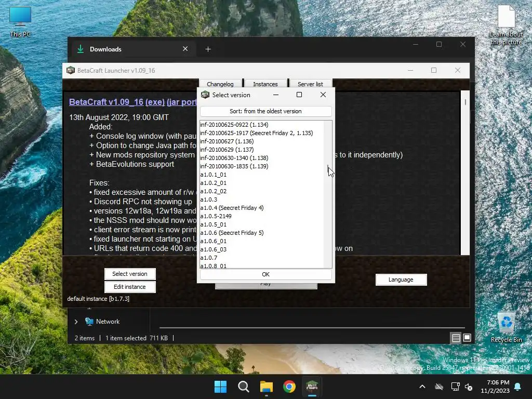Select inf-20100625-1917 (Seecret Friday 2)
The width and height of the screenshot is (532, 399).
pyautogui.click(x=262, y=133)
